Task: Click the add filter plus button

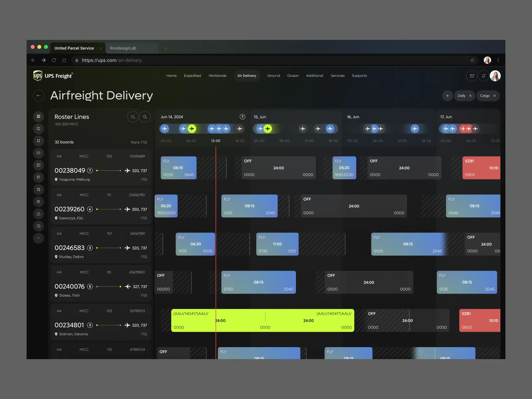Action: pyautogui.click(x=447, y=96)
